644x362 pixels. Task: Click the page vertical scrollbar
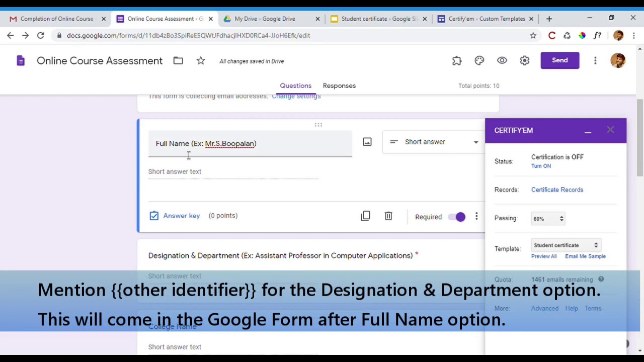coord(640,137)
